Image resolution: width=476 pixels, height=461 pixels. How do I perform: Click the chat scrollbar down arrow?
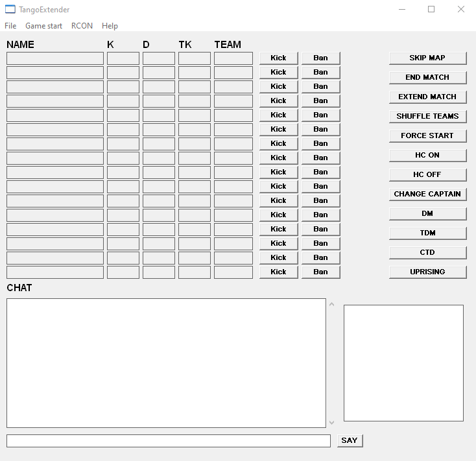click(332, 423)
